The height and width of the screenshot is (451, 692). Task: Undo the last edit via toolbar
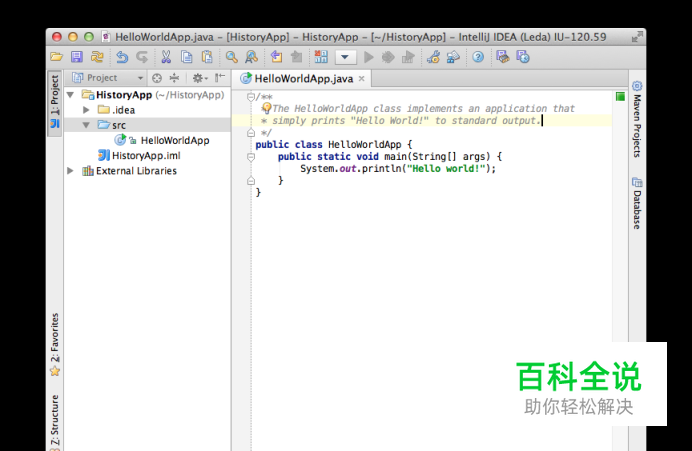pos(122,57)
